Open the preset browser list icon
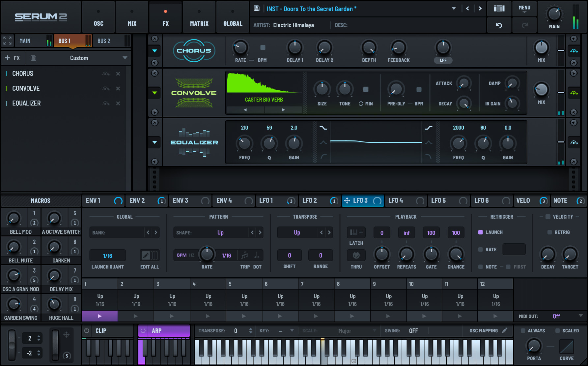 tap(499, 9)
